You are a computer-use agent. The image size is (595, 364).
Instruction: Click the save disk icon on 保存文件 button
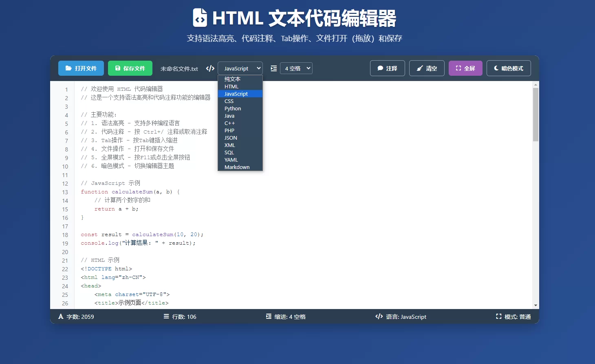[118, 68]
